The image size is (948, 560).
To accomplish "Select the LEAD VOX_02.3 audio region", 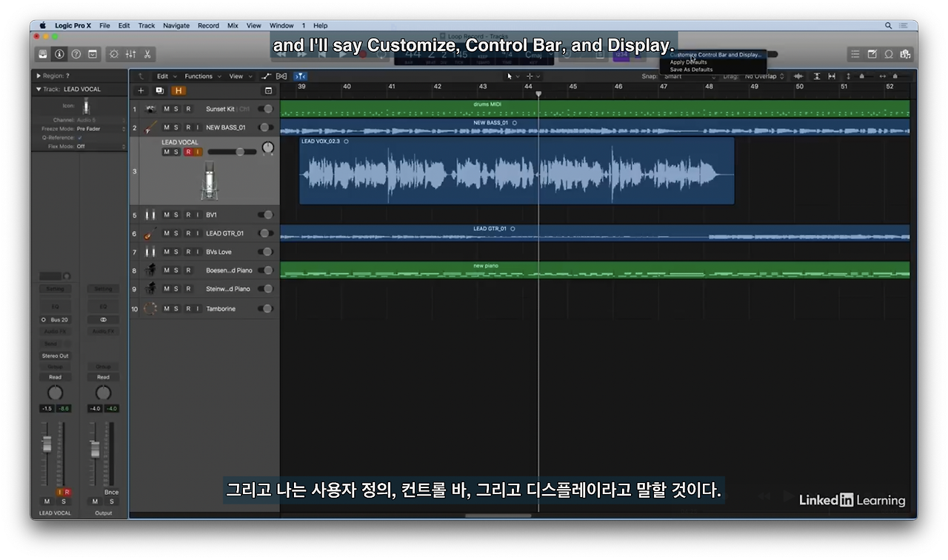I will click(x=516, y=170).
